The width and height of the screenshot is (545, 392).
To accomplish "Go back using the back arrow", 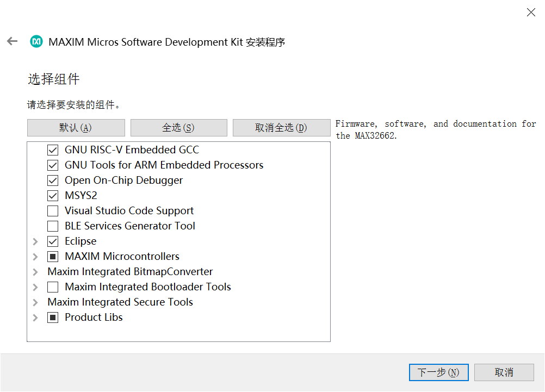I will [x=12, y=41].
